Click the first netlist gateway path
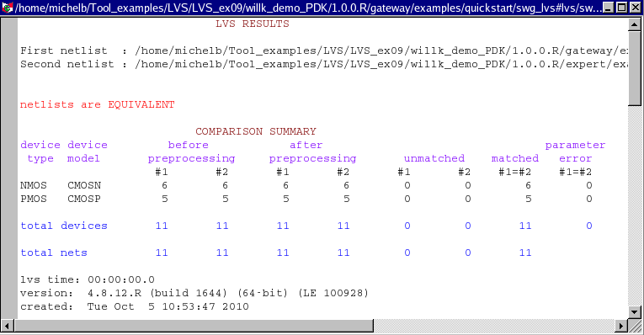The image size is (644, 335). (381, 51)
